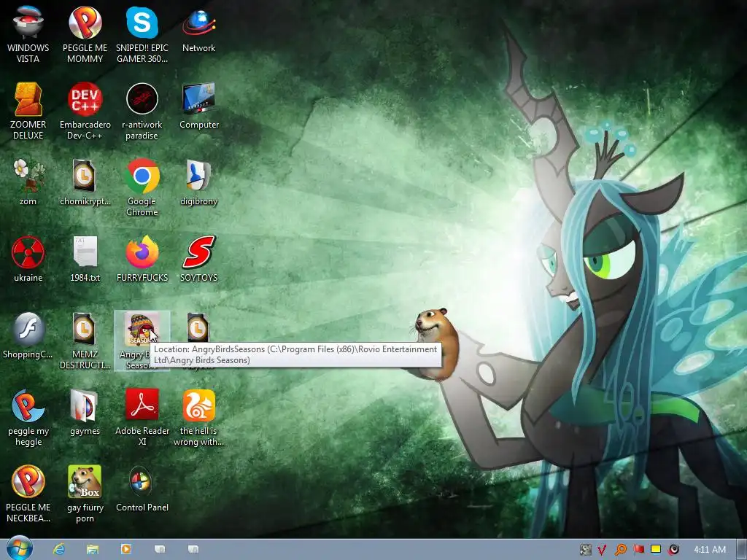
Task: Select the ZOOMER DELUXE game icon
Action: click(x=28, y=111)
